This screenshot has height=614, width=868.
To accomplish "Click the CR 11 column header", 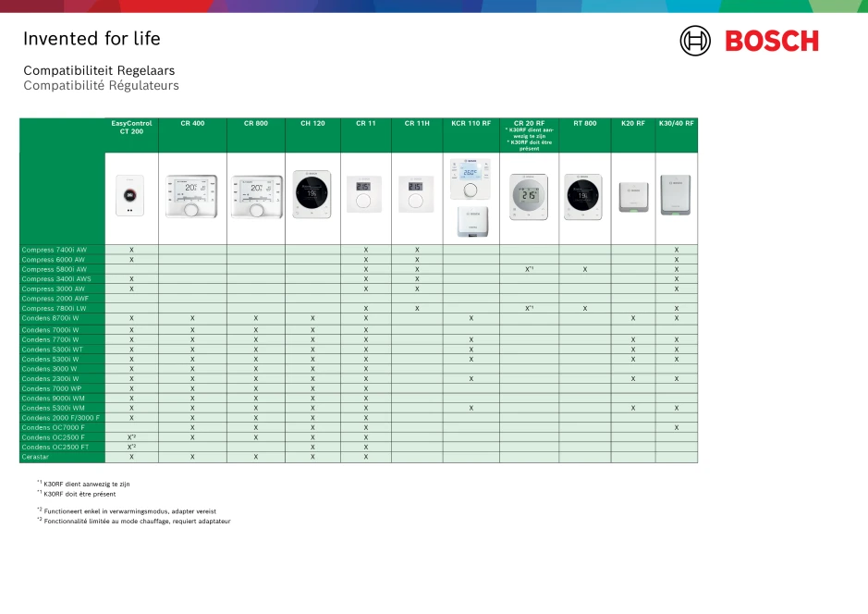I will click(x=366, y=123).
